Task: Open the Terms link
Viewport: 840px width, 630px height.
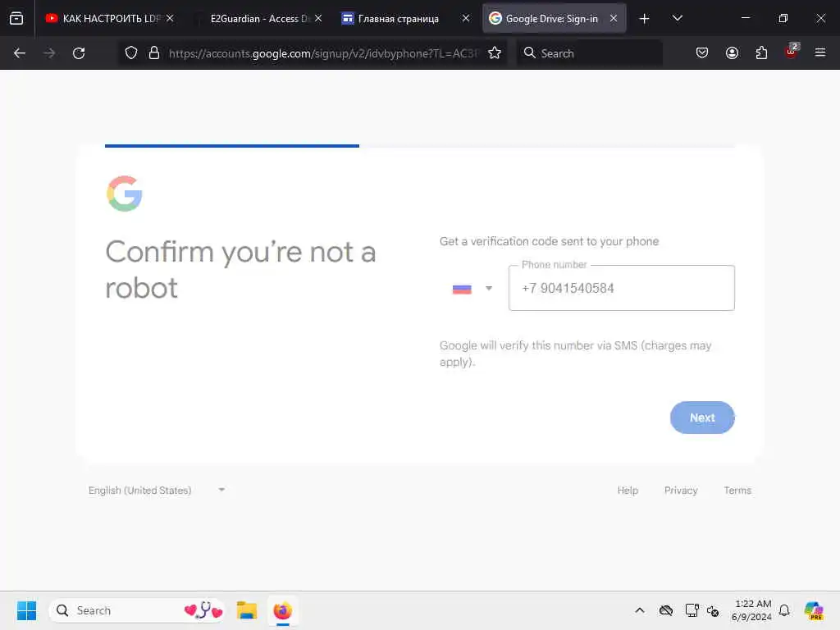Action: click(x=737, y=491)
